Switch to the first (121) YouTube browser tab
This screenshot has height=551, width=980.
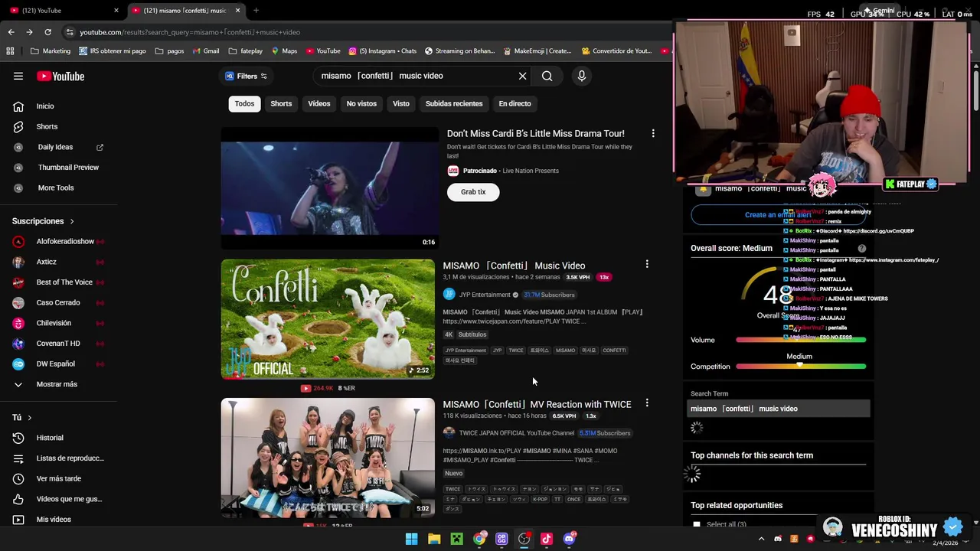[x=62, y=10]
